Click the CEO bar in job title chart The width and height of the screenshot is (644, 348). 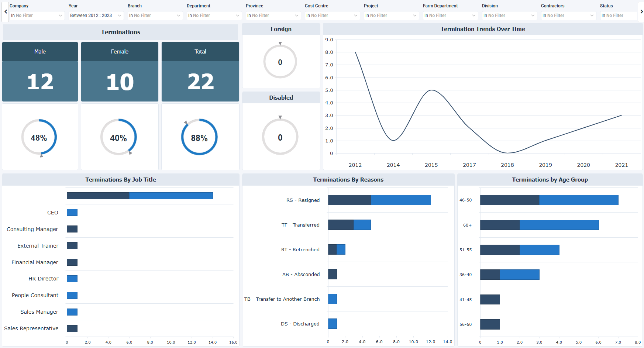click(72, 213)
